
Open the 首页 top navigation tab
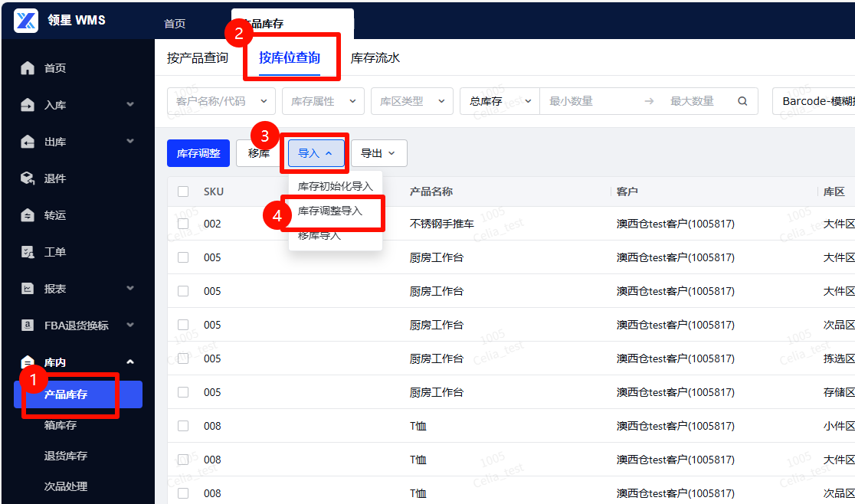coord(175,24)
